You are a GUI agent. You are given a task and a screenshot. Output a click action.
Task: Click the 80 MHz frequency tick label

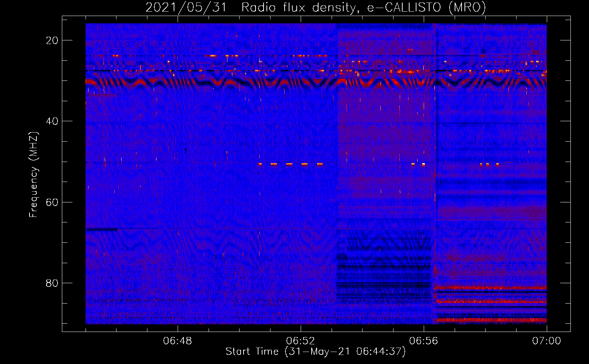point(52,283)
